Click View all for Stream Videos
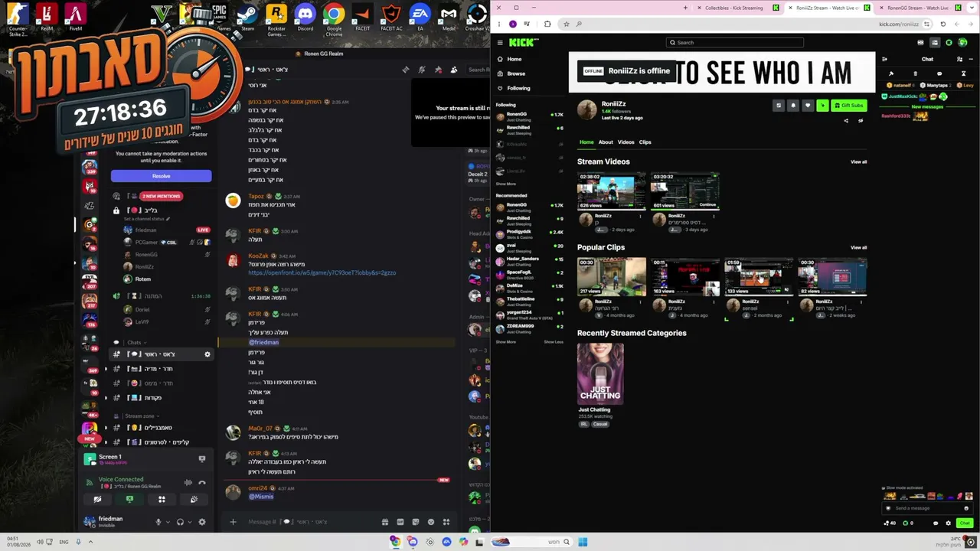Image resolution: width=980 pixels, height=551 pixels. (x=859, y=162)
